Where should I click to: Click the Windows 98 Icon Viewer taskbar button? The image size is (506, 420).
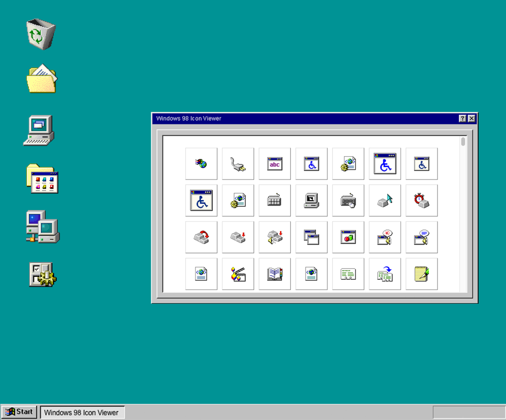coord(82,412)
